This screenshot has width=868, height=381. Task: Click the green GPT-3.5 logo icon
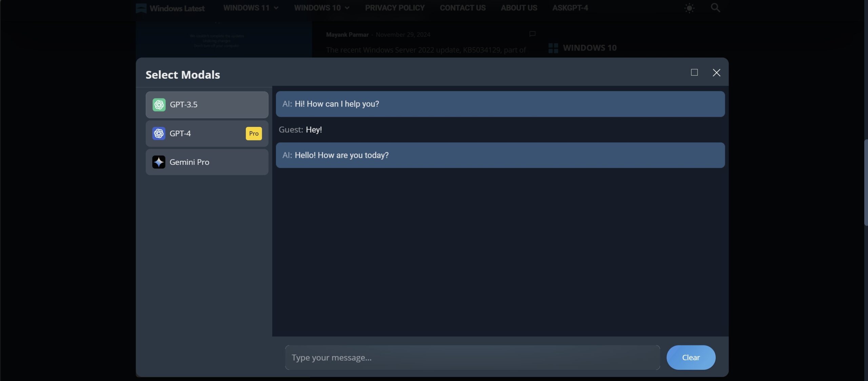point(159,104)
